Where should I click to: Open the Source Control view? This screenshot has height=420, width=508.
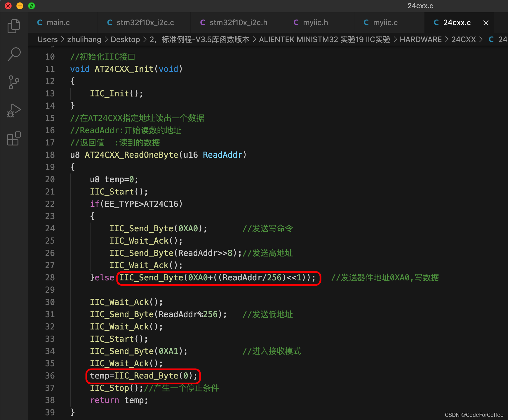click(14, 82)
